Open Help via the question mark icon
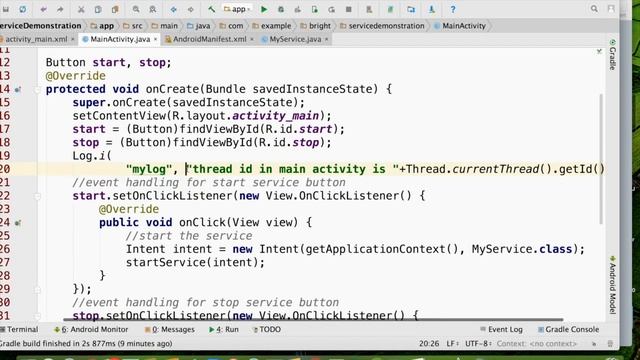Screen dimensions: 640x360 pyautogui.click(x=453, y=9)
